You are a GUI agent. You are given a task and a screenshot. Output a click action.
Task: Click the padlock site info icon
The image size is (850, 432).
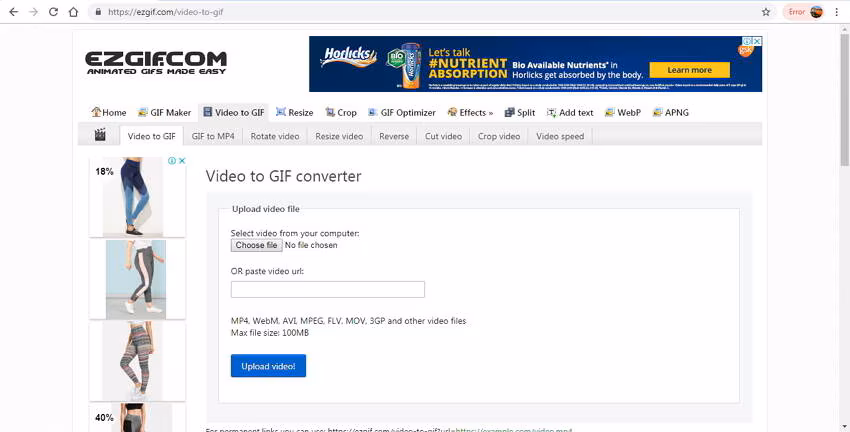click(98, 12)
